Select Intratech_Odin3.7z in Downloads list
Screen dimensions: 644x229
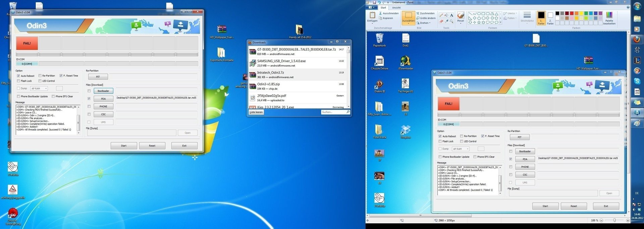coord(298,75)
